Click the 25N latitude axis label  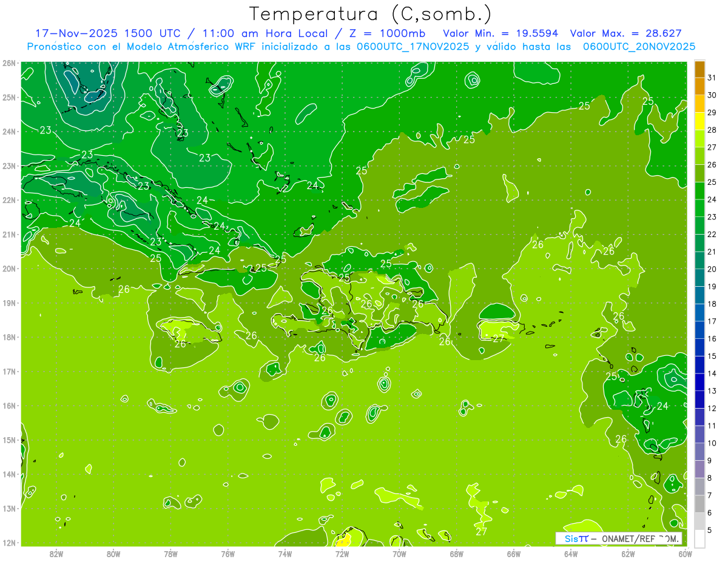(x=9, y=98)
